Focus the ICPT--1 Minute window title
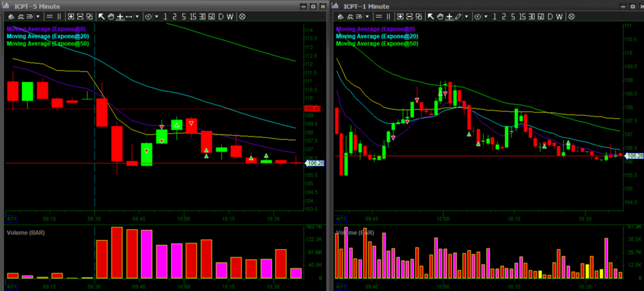This screenshot has width=644, height=291. 368,5
